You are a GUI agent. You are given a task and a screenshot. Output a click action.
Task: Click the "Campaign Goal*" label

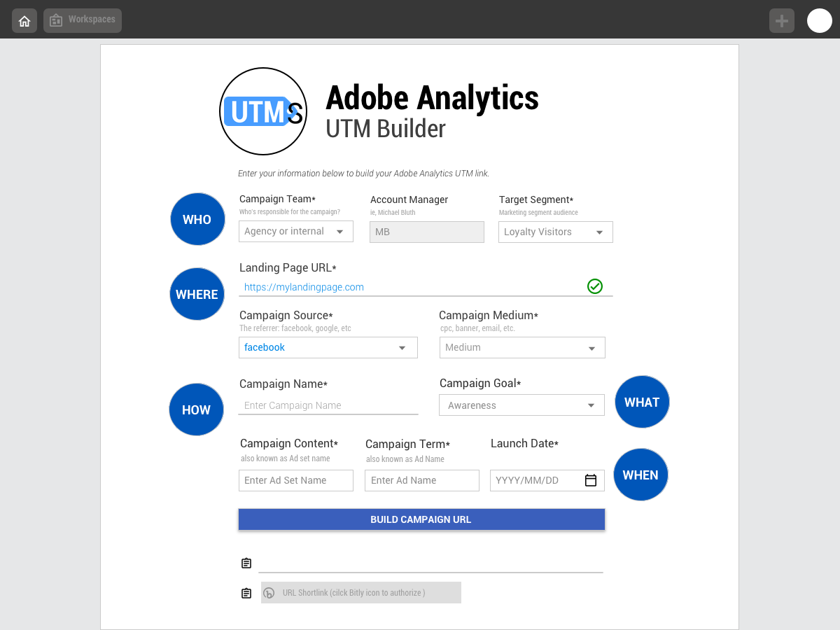click(480, 383)
